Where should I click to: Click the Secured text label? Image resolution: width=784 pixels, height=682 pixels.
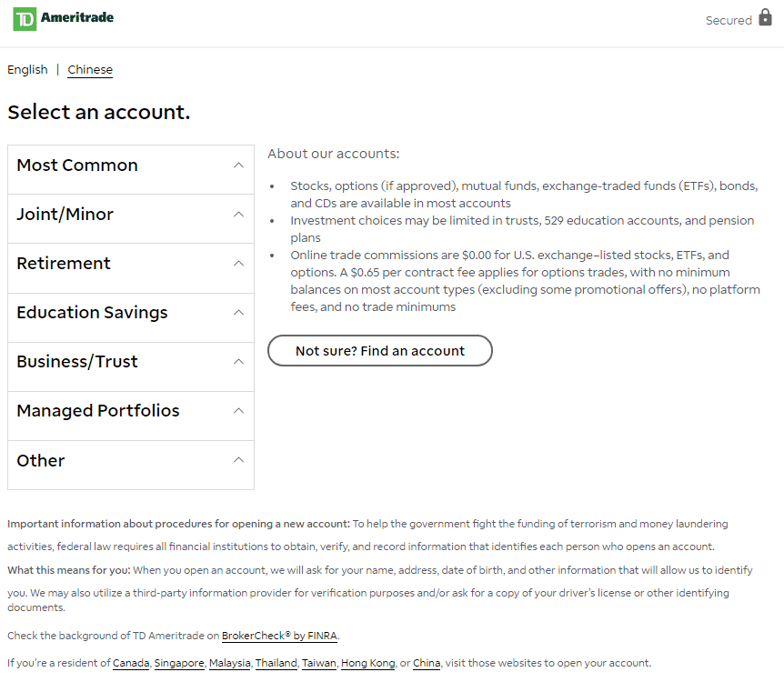click(729, 21)
